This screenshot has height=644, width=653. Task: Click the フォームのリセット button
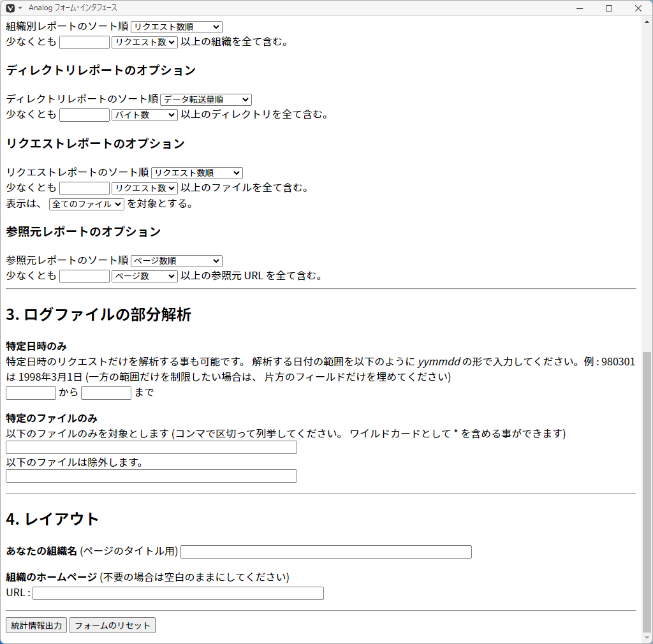tap(112, 626)
